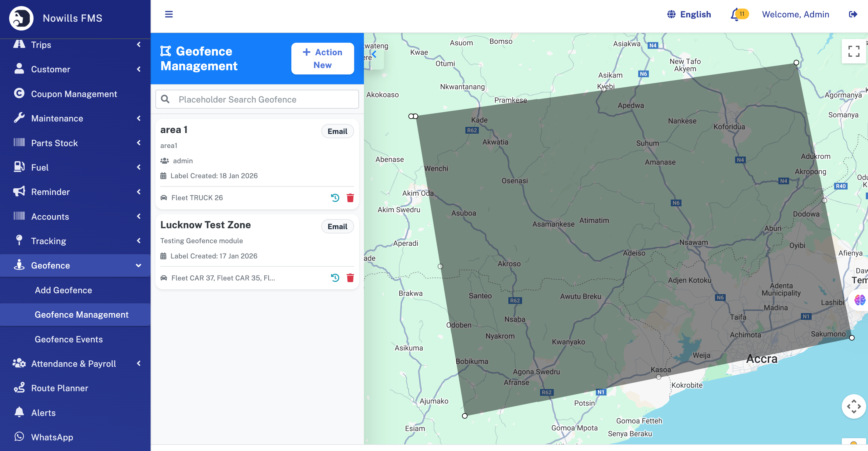This screenshot has height=451, width=868.
Task: Click the hamburger menu icon
Action: point(169,14)
